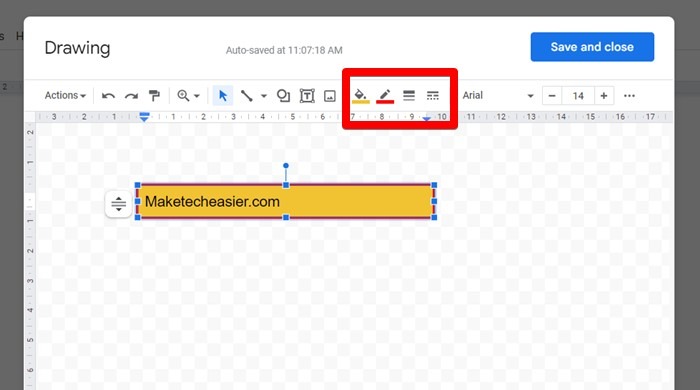Open the Border color pencil icon
This screenshot has height=390, width=700.
tap(385, 96)
